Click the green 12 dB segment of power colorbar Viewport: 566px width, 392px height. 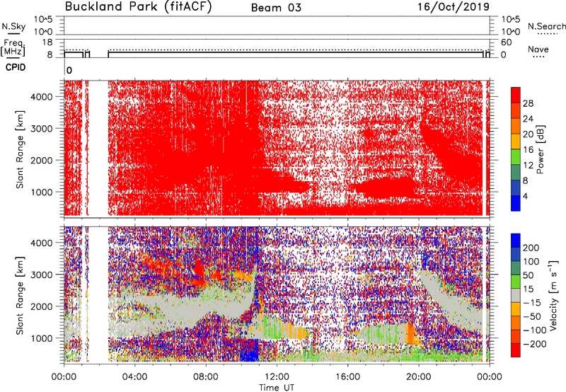click(516, 157)
